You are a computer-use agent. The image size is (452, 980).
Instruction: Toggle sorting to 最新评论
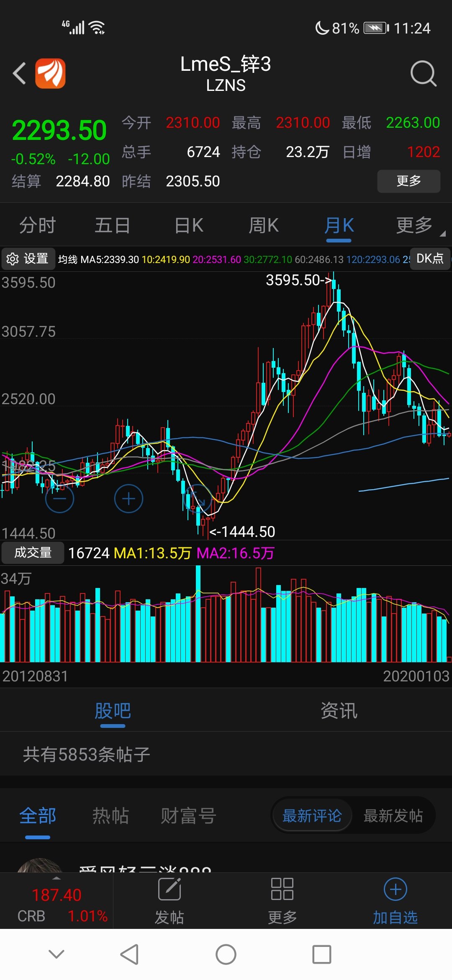312,816
